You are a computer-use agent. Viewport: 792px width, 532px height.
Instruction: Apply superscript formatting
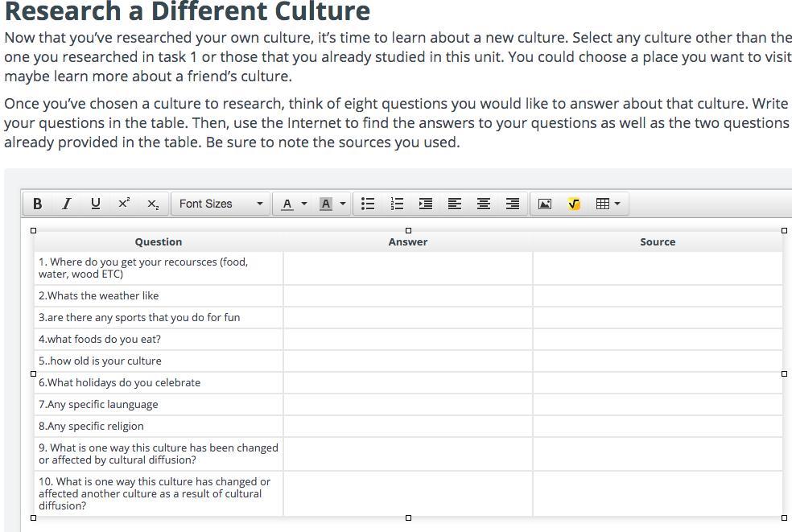[124, 204]
